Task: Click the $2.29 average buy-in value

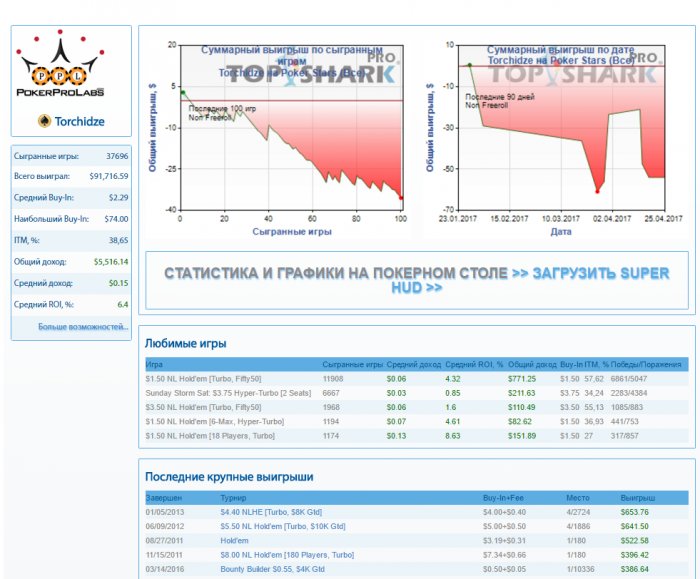Action: pyautogui.click(x=118, y=197)
